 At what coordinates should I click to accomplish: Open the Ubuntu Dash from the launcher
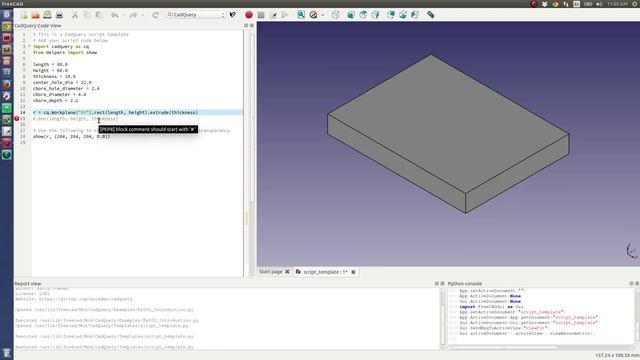(7, 15)
